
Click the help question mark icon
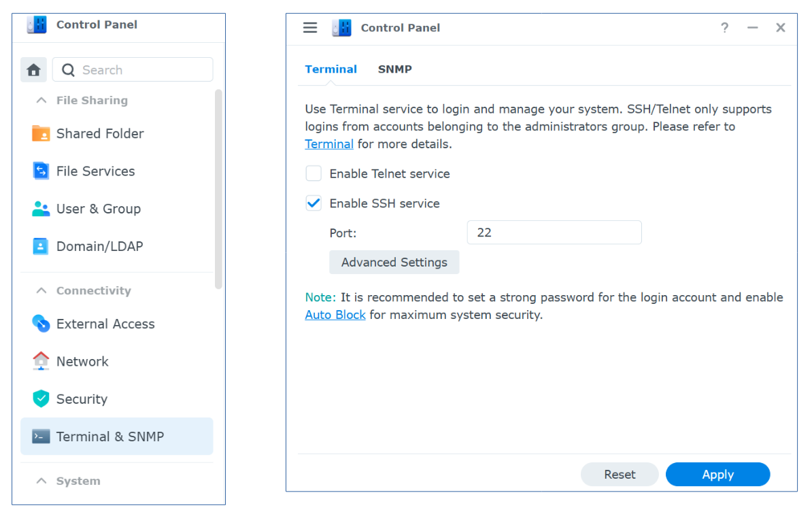(724, 28)
